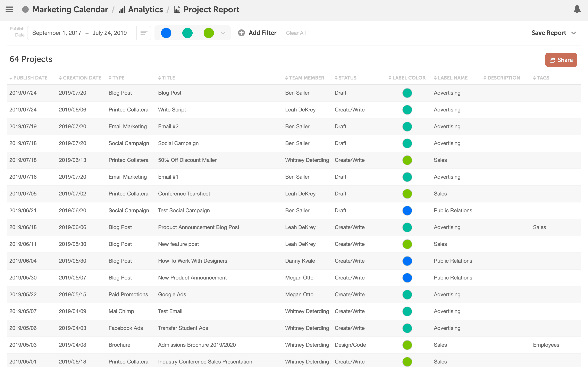The height and width of the screenshot is (368, 588).
Task: Click the share arrow icon
Action: pos(553,60)
